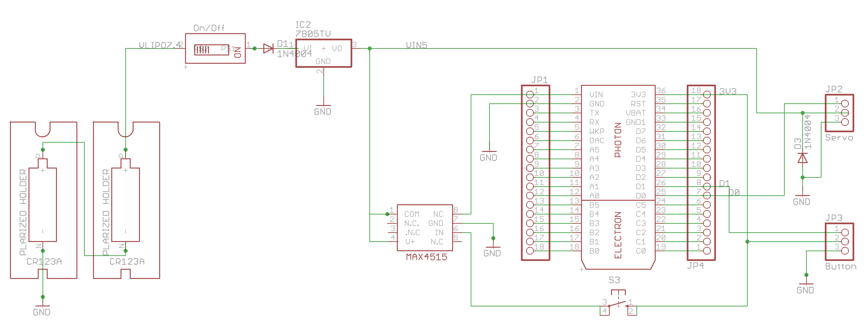The width and height of the screenshot is (868, 333).
Task: Select the left CR123A battery holder
Action: [43, 200]
